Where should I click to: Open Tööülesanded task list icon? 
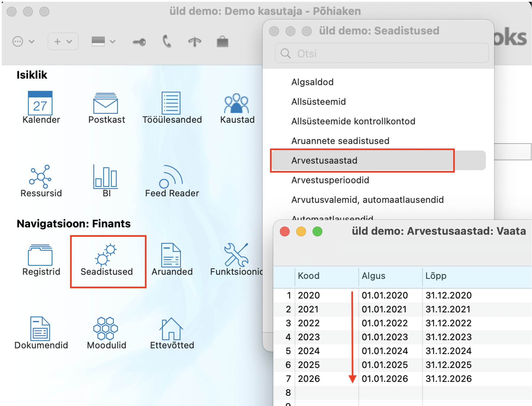[x=171, y=104]
